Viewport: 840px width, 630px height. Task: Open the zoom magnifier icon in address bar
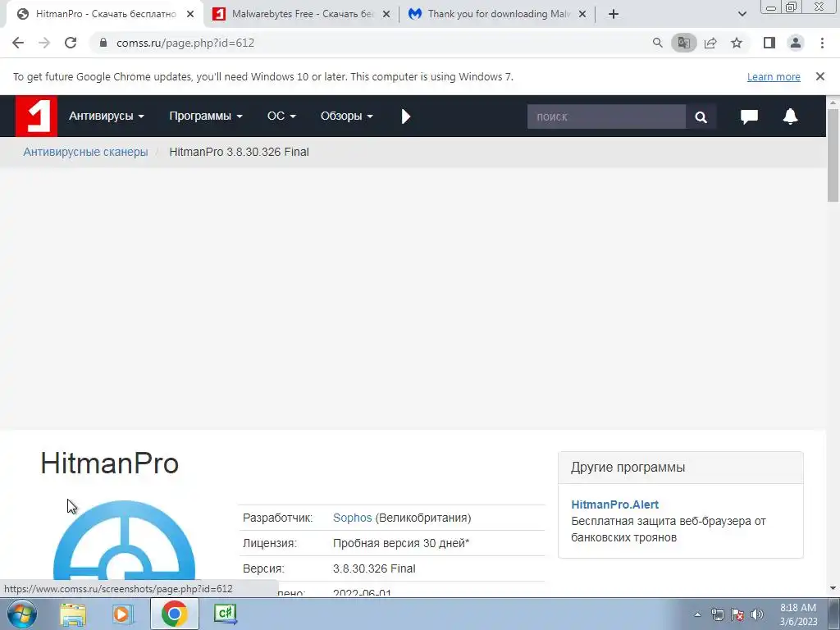point(657,43)
